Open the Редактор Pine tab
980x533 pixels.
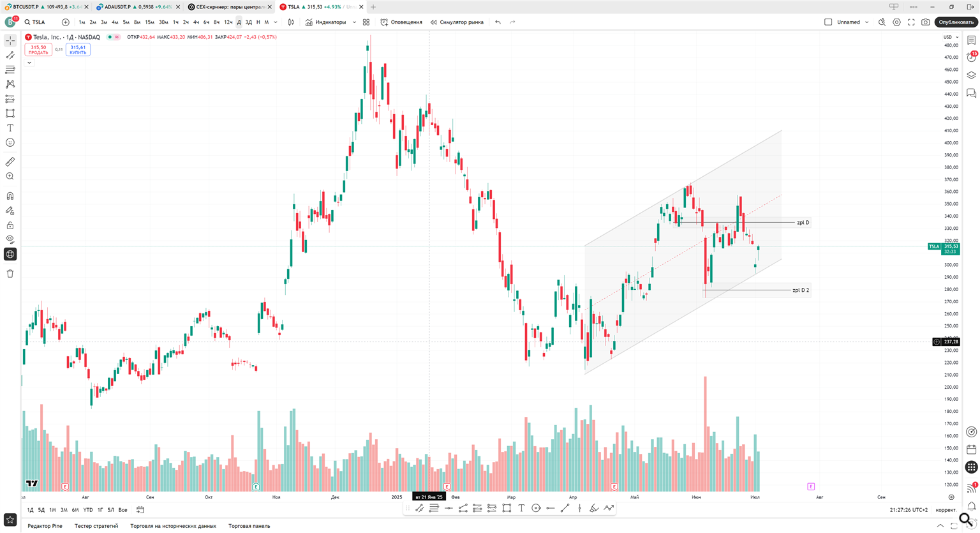click(45, 526)
